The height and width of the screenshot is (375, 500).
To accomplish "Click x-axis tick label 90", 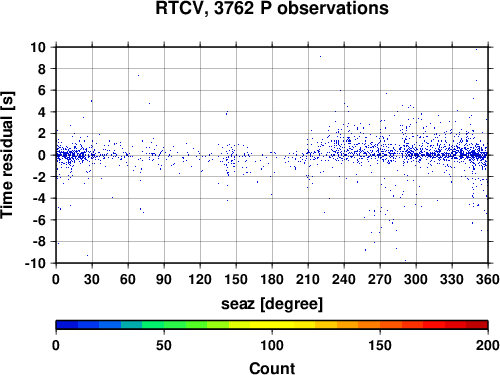I will click(164, 279).
